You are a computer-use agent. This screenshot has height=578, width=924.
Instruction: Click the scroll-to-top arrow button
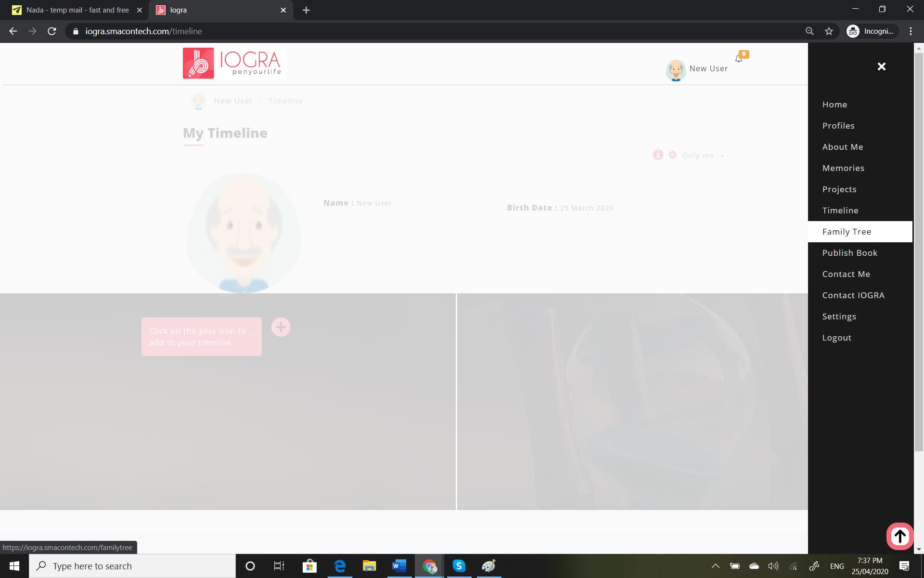(x=900, y=536)
